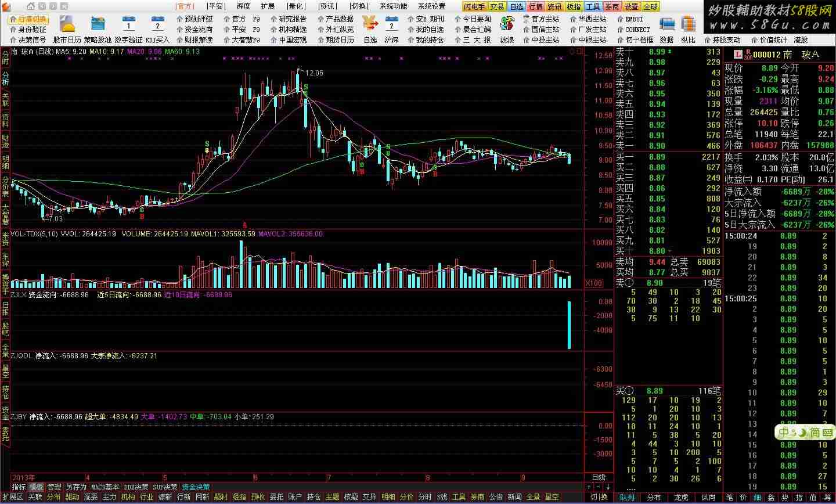Go to the home page icon in title bar
This screenshot has width=836, height=504.
[31, 6]
